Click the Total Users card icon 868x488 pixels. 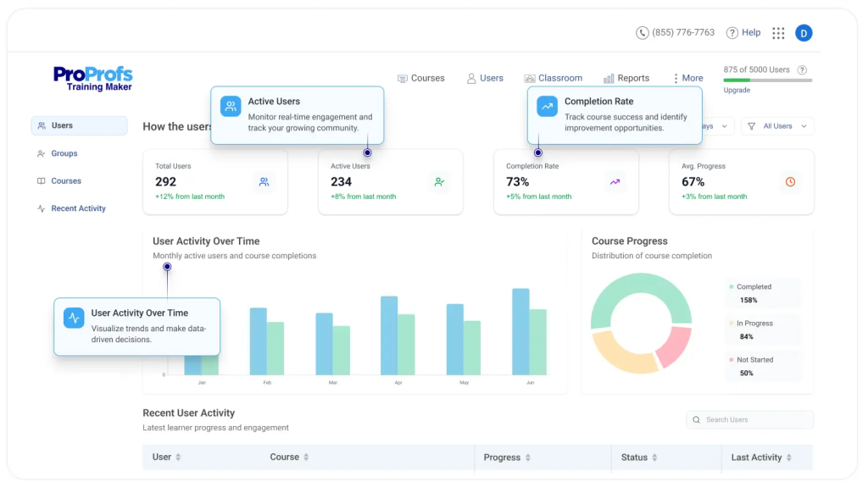[264, 181]
